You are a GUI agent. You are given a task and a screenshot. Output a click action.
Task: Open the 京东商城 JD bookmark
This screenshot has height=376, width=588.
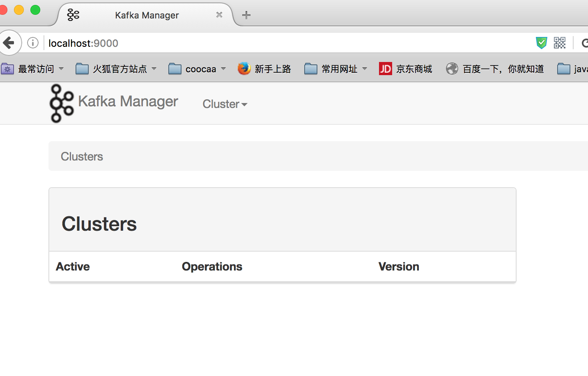(x=406, y=69)
